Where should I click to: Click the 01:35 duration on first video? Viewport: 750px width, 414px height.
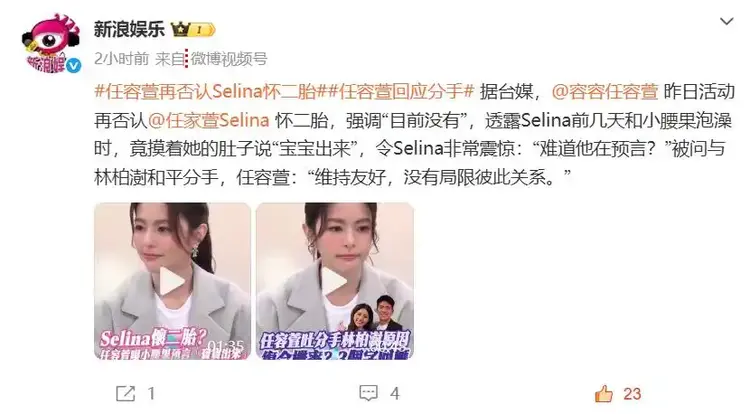(x=226, y=346)
